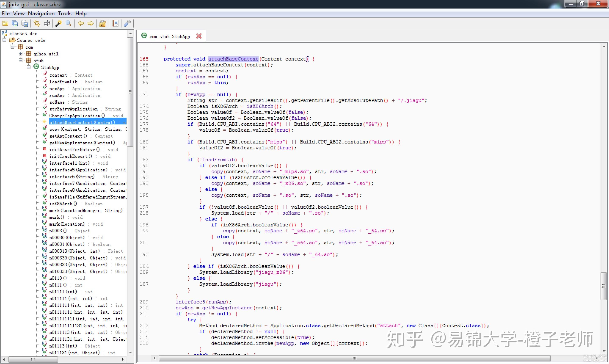Go back with left arrow icon
The width and height of the screenshot is (609, 364).
(x=81, y=23)
